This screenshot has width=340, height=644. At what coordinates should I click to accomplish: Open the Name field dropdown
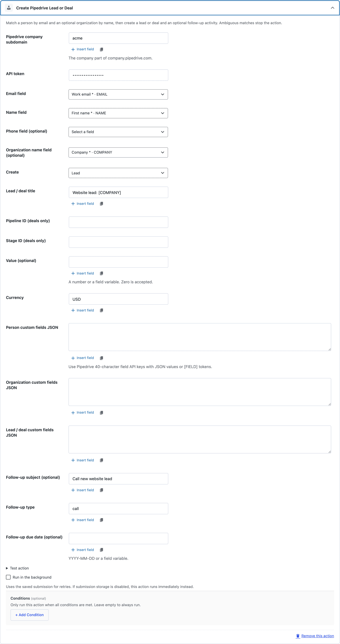click(x=118, y=113)
